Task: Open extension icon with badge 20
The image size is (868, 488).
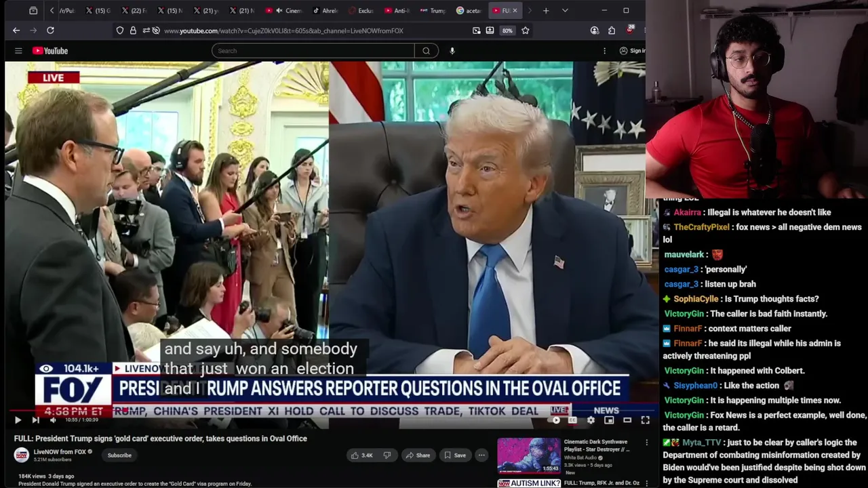Action: 629,30
